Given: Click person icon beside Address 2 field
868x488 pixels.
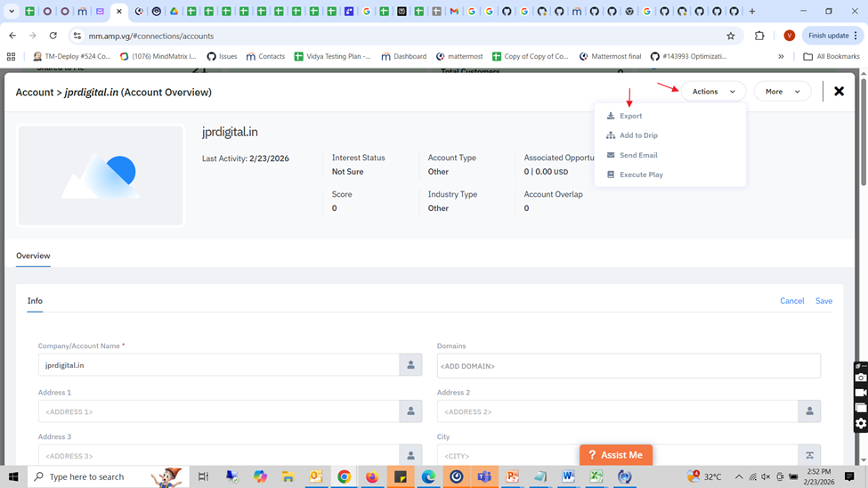Looking at the screenshot, I should (x=809, y=411).
